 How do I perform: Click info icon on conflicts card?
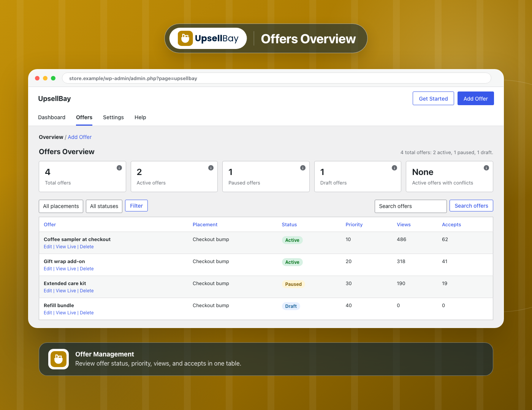coord(486,168)
